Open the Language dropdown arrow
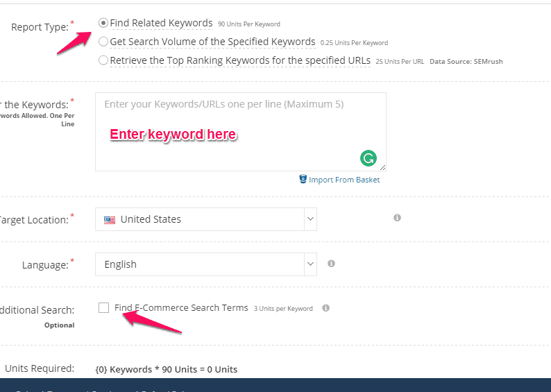 coord(310,264)
